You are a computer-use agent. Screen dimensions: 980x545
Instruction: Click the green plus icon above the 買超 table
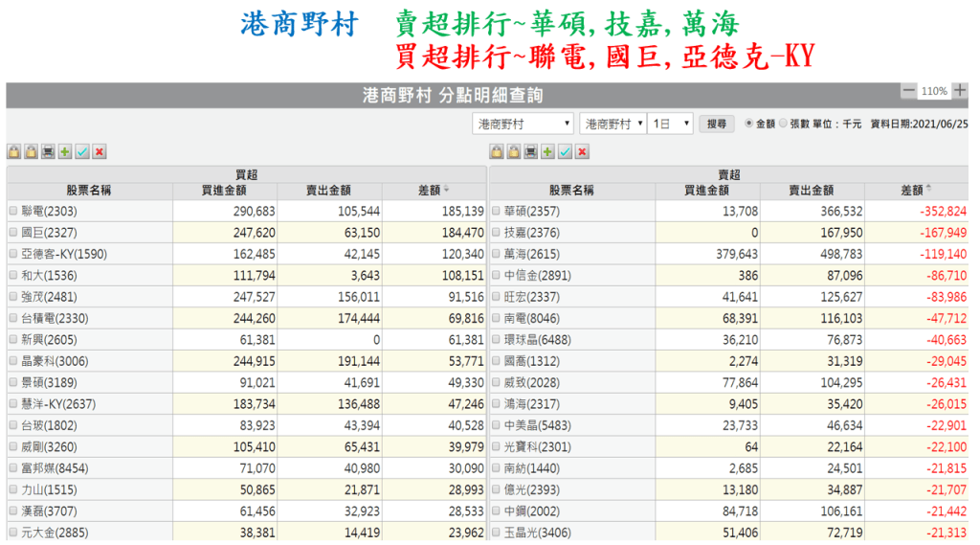tap(65, 151)
